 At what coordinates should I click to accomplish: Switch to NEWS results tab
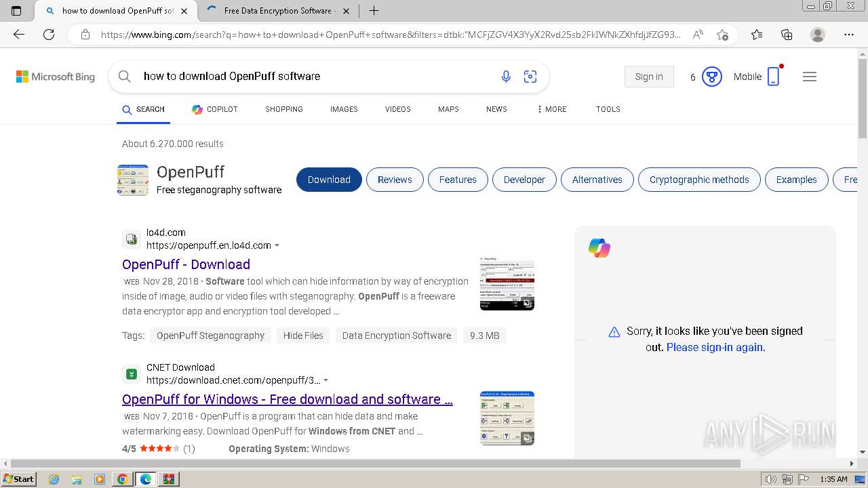point(496,109)
